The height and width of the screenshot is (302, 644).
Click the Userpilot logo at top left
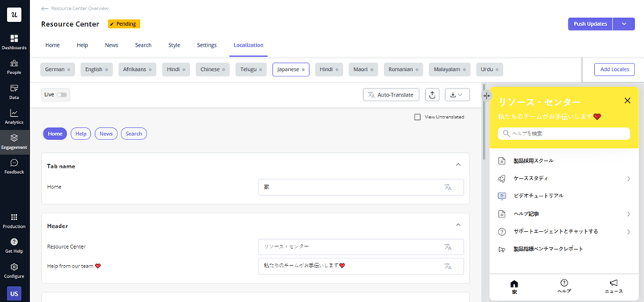[14, 14]
